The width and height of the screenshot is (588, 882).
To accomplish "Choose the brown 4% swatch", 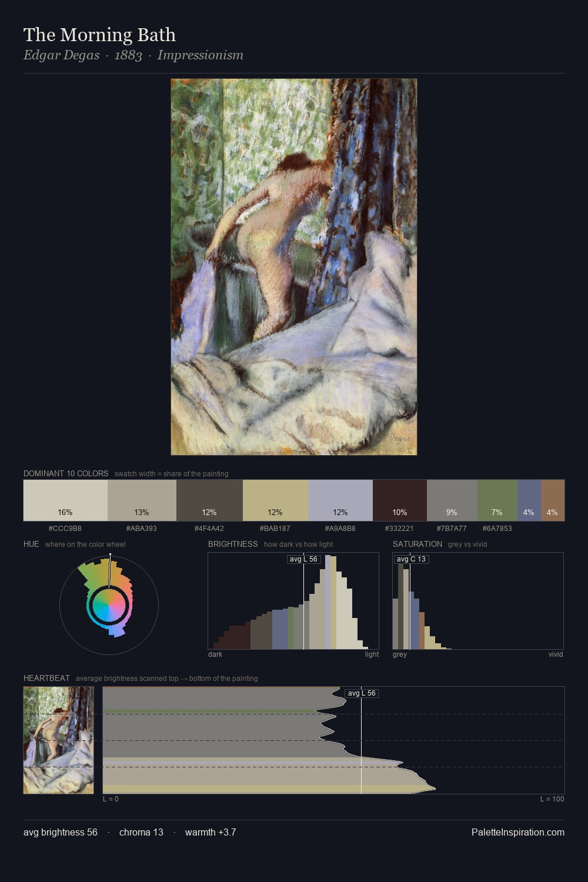I will coord(553,500).
